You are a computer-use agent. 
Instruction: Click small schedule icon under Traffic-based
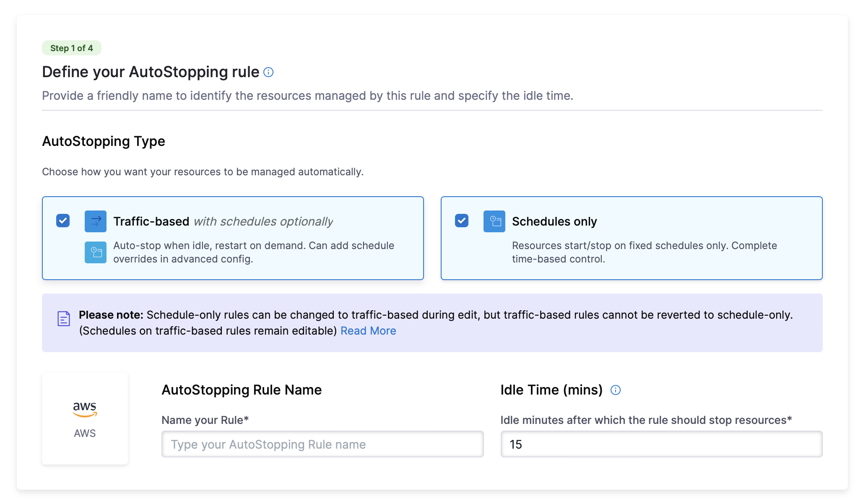coord(96,252)
